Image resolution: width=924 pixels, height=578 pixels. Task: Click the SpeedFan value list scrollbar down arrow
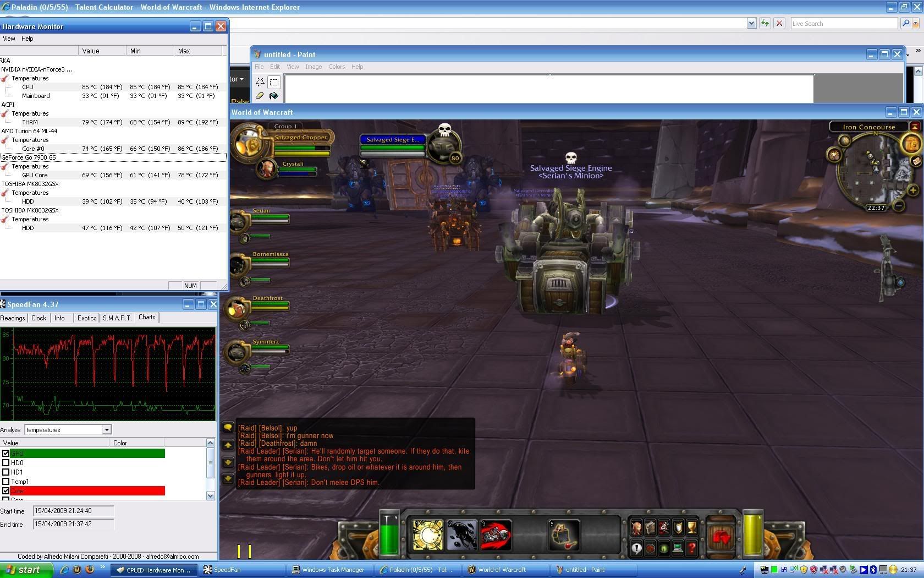coord(210,495)
